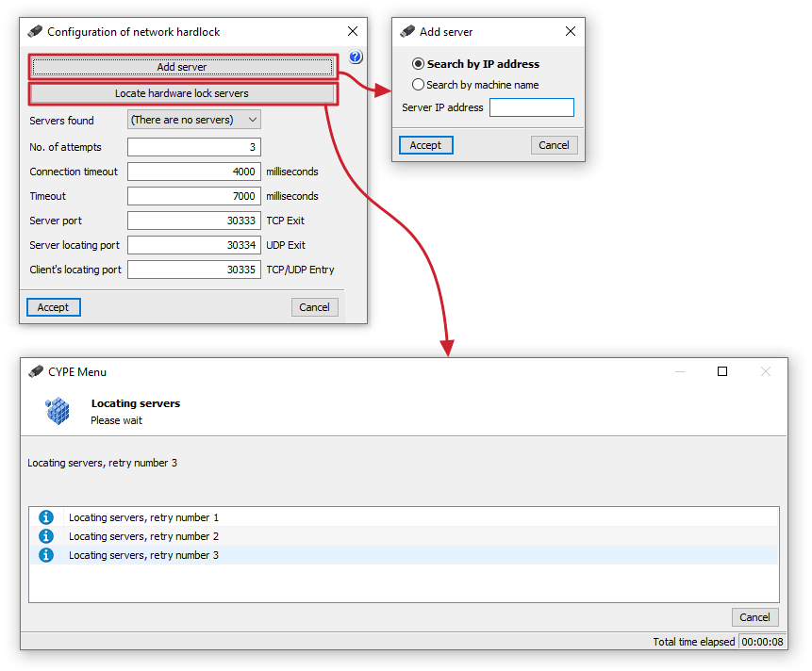This screenshot has width=812, height=671.
Task: Open the Servers found dropdown
Action: (194, 120)
